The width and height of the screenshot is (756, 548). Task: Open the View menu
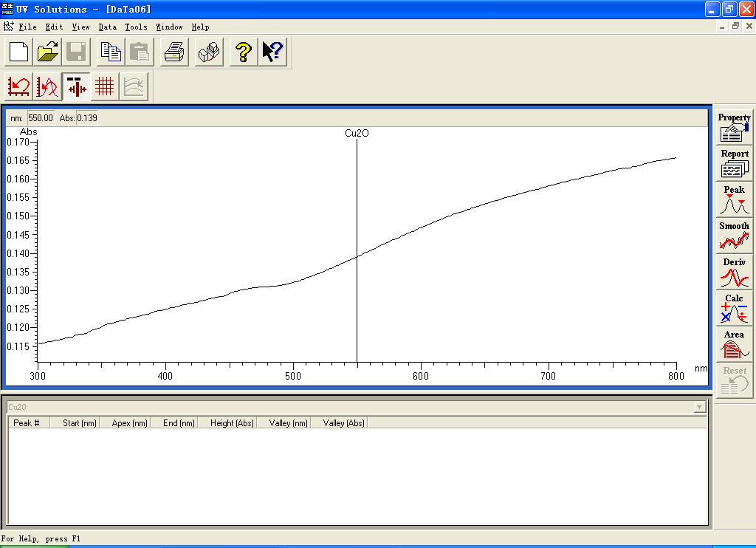pyautogui.click(x=80, y=27)
